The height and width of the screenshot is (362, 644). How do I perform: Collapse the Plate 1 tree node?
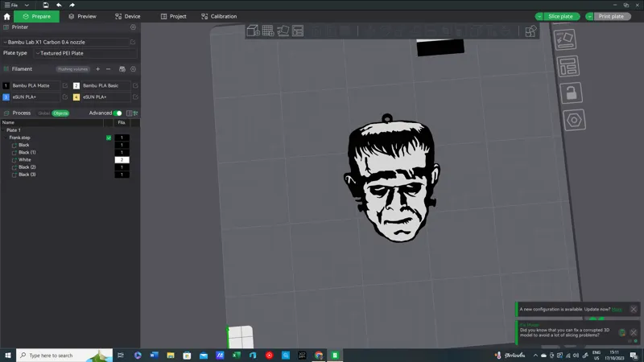coord(3,130)
